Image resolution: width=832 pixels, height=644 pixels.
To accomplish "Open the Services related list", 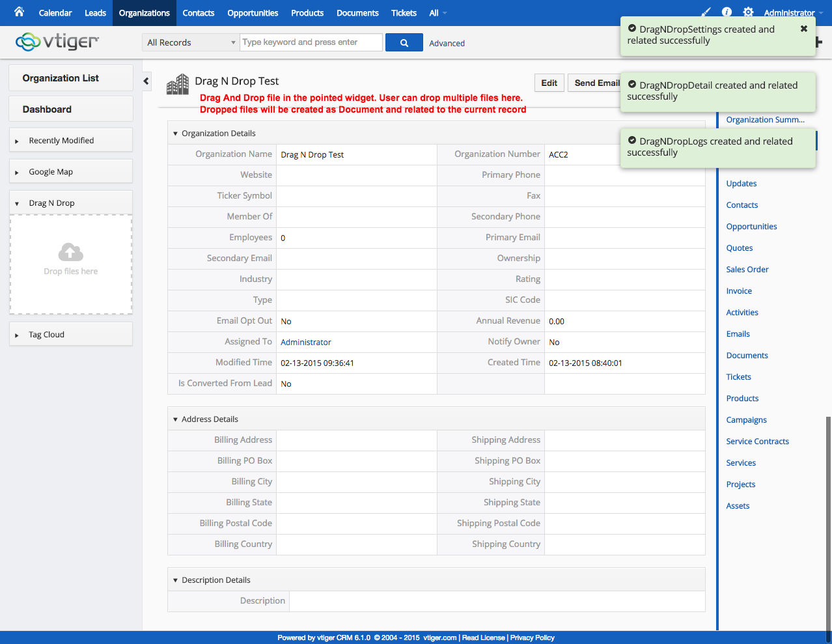I will (741, 463).
